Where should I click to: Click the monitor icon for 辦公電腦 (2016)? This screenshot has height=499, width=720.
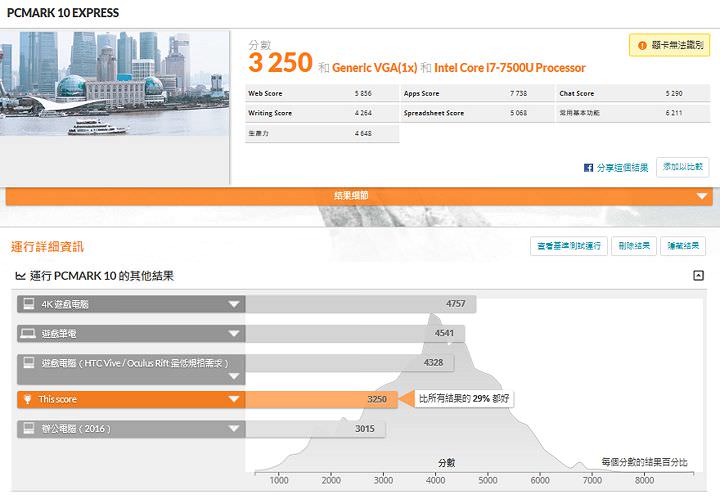(x=26, y=429)
